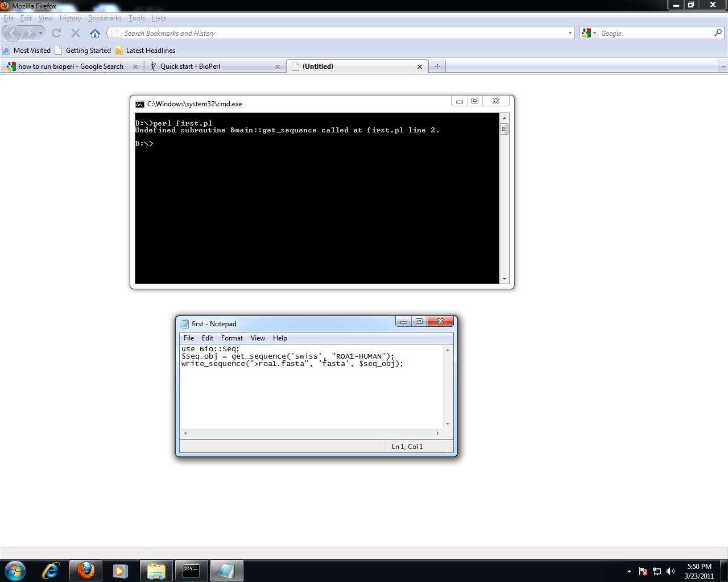Click the Reload page icon

coord(56,34)
